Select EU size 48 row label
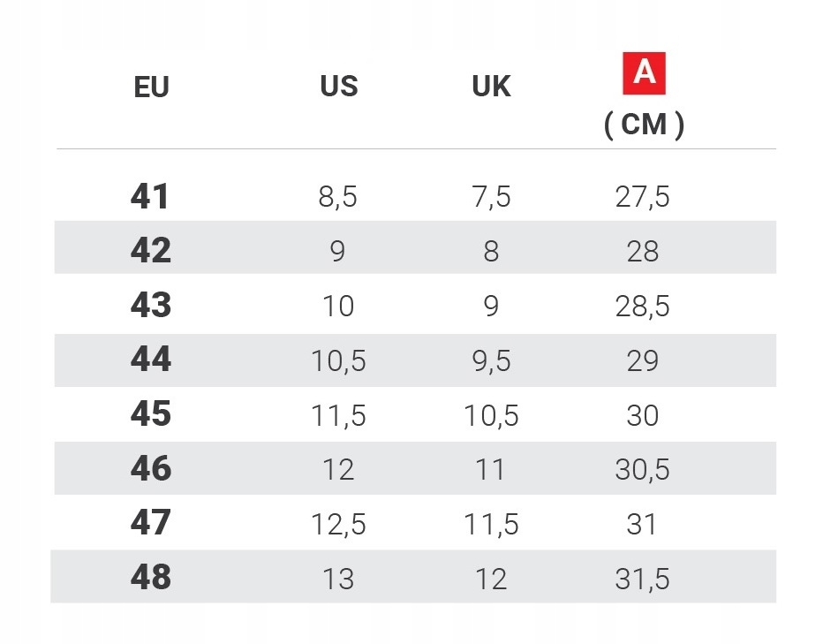 [150, 578]
